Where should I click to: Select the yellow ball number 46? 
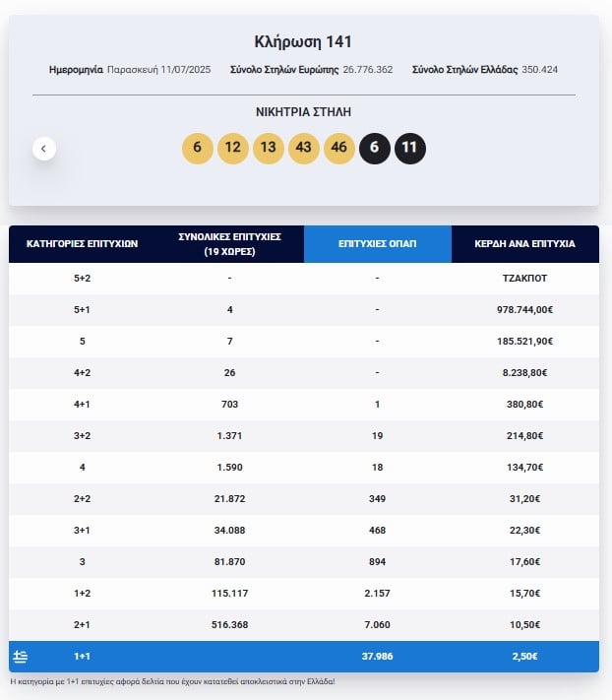[x=339, y=149]
